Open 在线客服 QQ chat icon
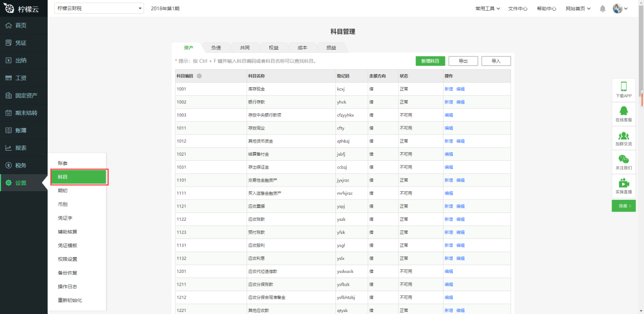 pyautogui.click(x=624, y=111)
